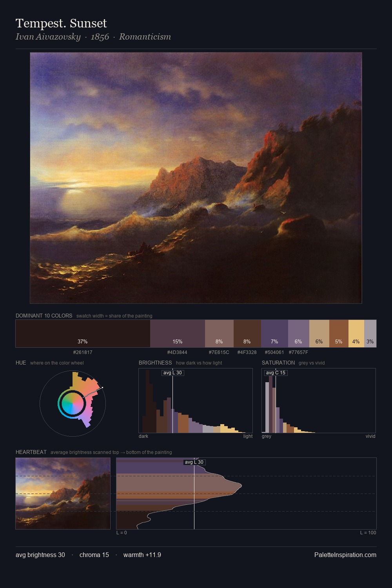Click the hex code #261817
Screen dimensions: 392x588
click(x=83, y=352)
